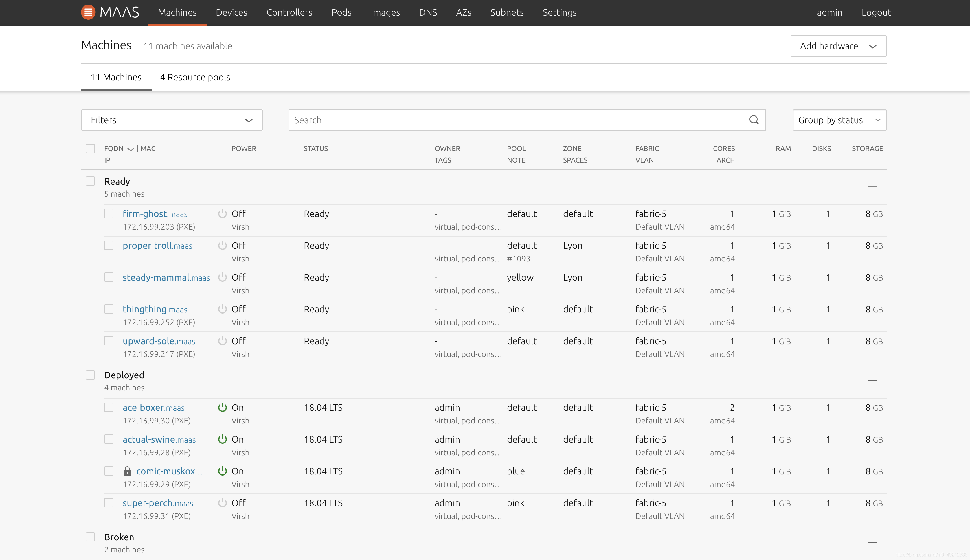Click green power icon for actual-swine

click(223, 439)
